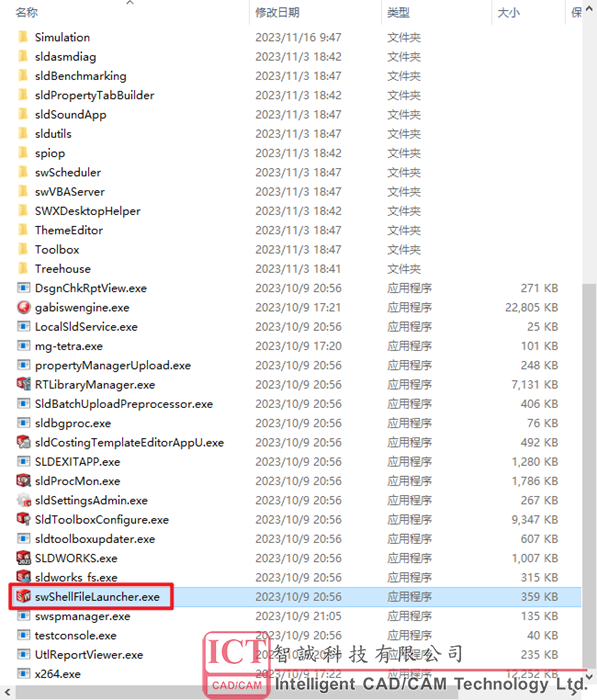Open the Simulation folder icon
Screen dimensions: 597x700
(x=23, y=37)
